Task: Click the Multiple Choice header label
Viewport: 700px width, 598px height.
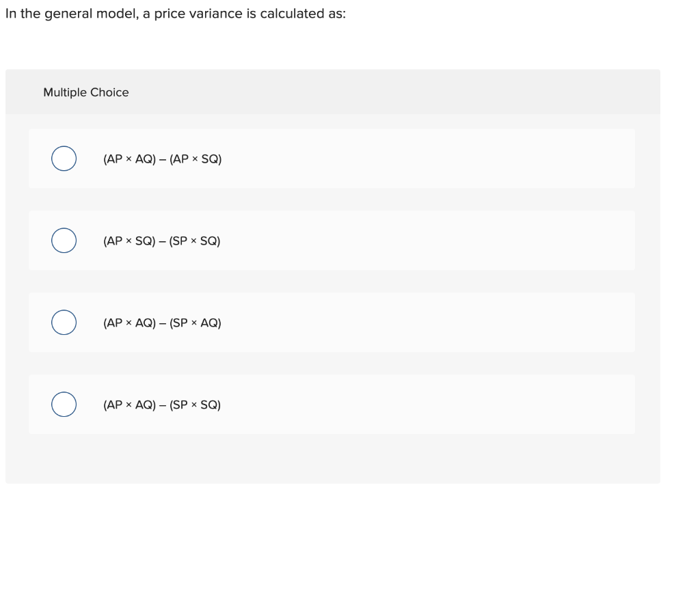Action: point(86,92)
